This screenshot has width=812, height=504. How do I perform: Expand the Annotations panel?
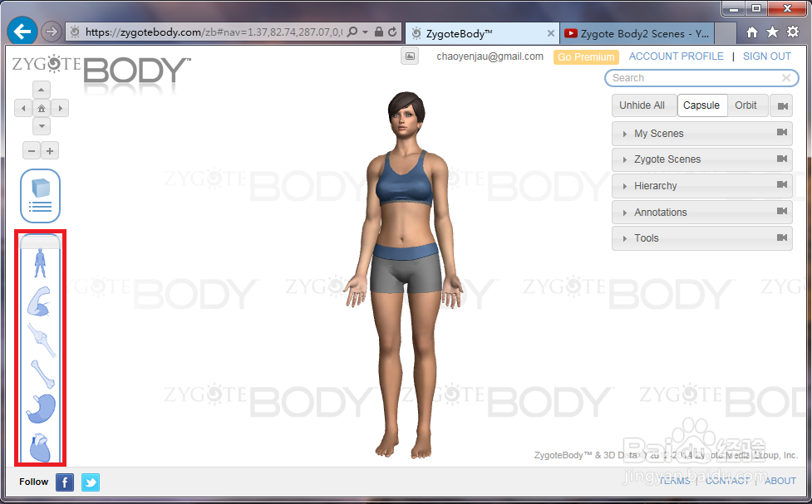[x=701, y=213]
